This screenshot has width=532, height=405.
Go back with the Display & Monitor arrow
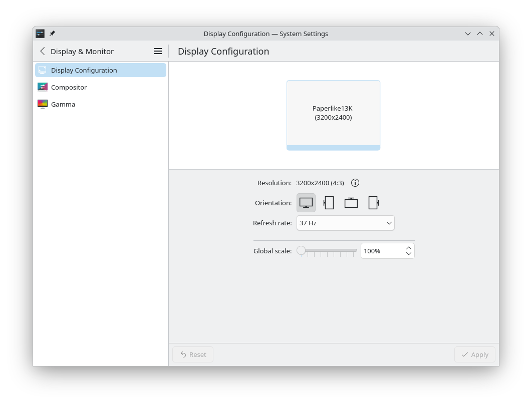pyautogui.click(x=43, y=51)
